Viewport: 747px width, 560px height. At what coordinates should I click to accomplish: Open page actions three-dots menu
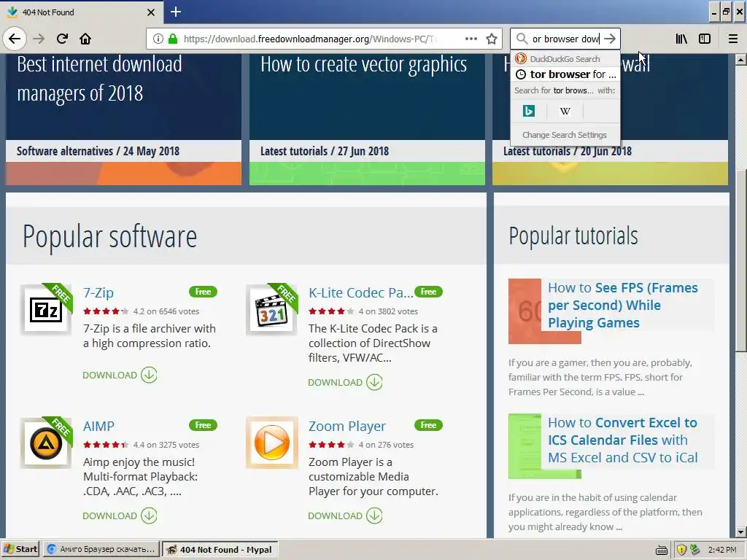click(x=471, y=39)
